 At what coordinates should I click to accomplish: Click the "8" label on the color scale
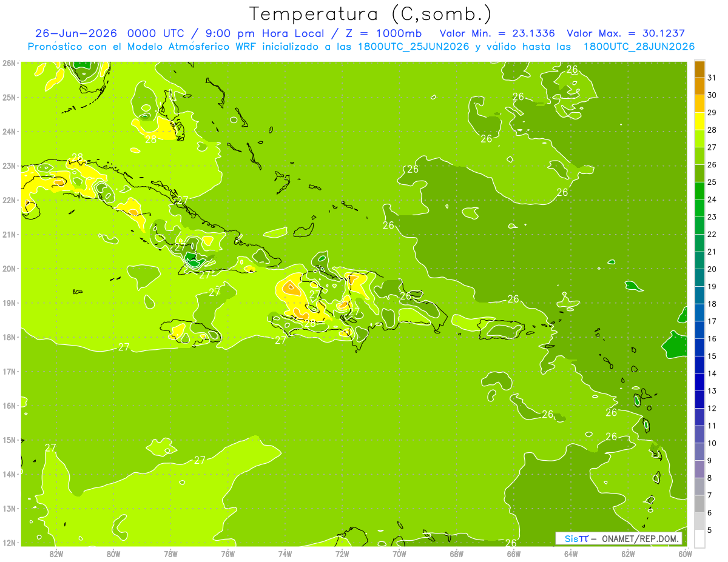tap(709, 478)
